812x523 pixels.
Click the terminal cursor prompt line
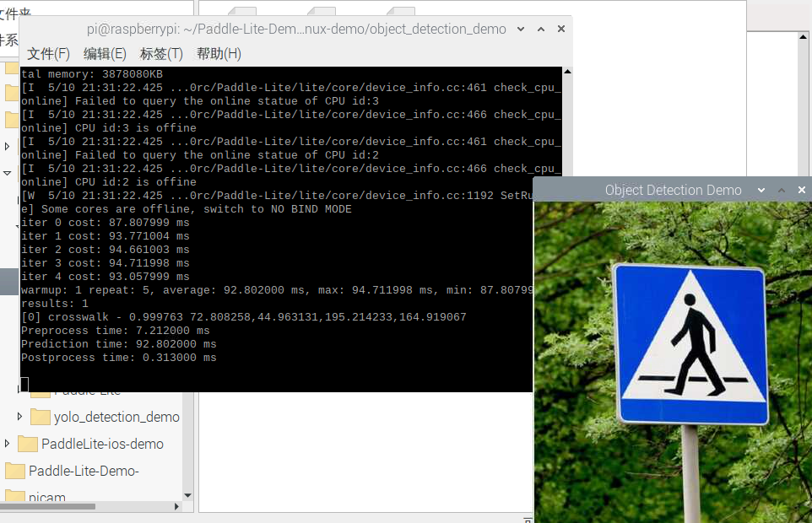pyautogui.click(x=24, y=384)
